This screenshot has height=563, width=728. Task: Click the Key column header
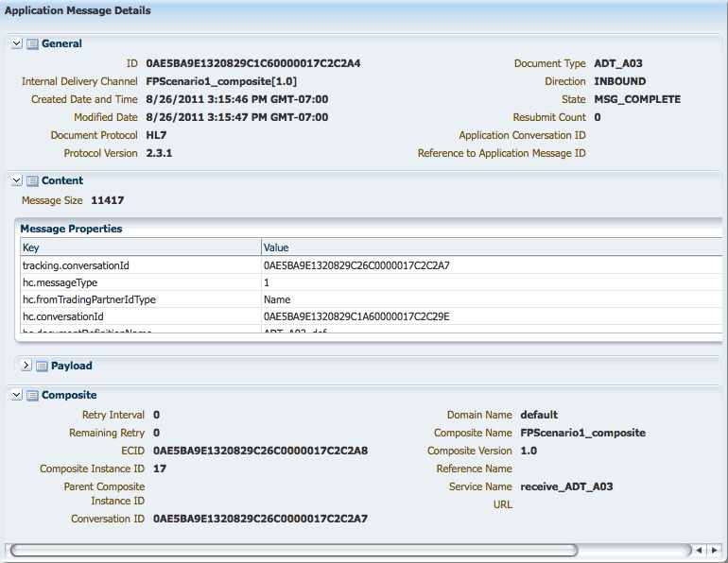[141, 247]
